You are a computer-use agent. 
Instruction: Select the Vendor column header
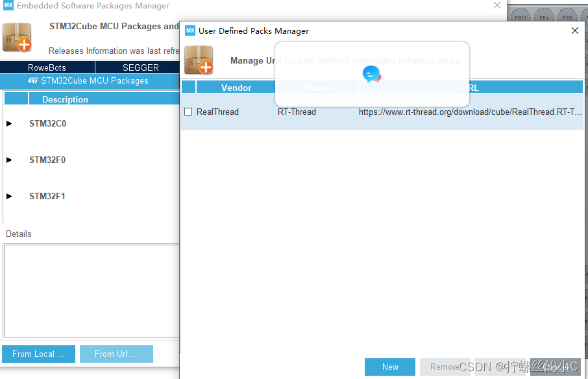(x=236, y=88)
